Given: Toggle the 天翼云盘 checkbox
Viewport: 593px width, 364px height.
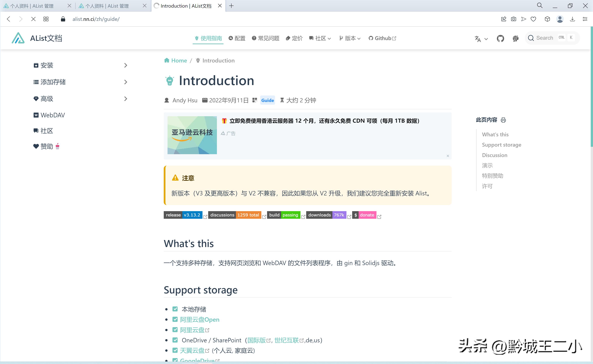Looking at the screenshot, I should [x=175, y=350].
